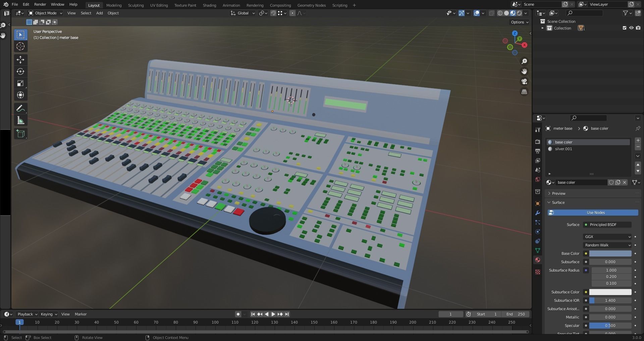Viewport: 644px width, 341px height.
Task: Switch to the Shading workspace tab
Action: pyautogui.click(x=209, y=5)
